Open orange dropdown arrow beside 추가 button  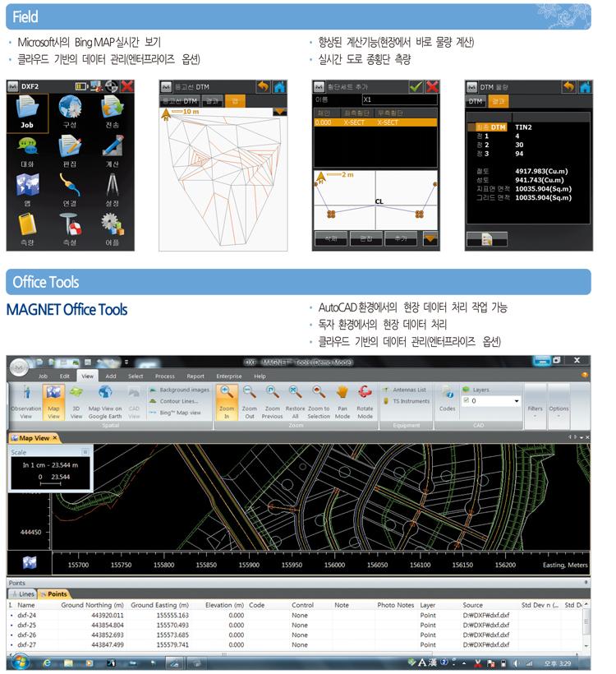[x=430, y=238]
